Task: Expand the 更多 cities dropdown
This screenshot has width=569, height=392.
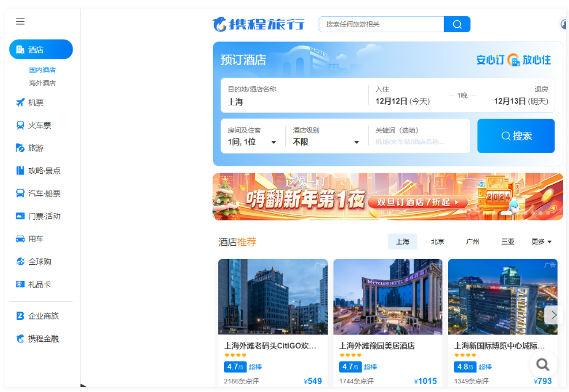Action: (541, 242)
